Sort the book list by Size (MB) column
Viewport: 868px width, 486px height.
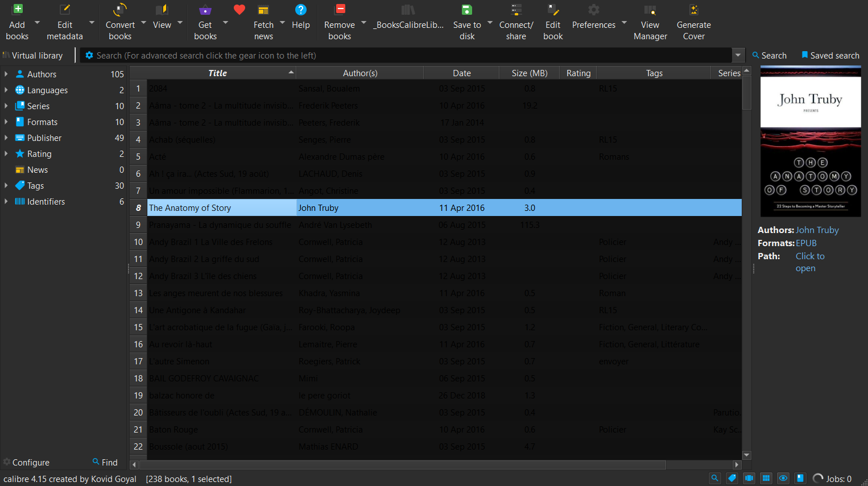(x=530, y=73)
